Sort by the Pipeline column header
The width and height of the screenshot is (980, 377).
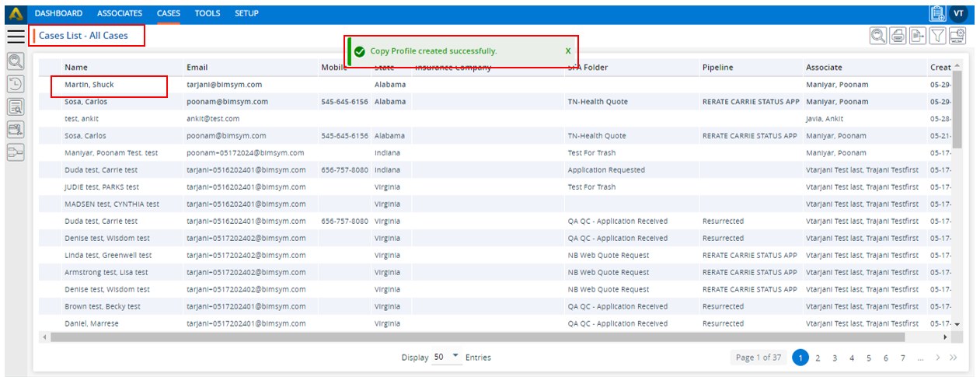click(717, 68)
